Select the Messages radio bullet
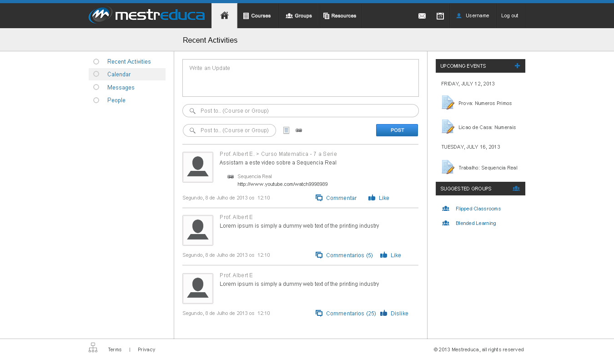Viewport: 614px width, 364px height. coord(96,87)
